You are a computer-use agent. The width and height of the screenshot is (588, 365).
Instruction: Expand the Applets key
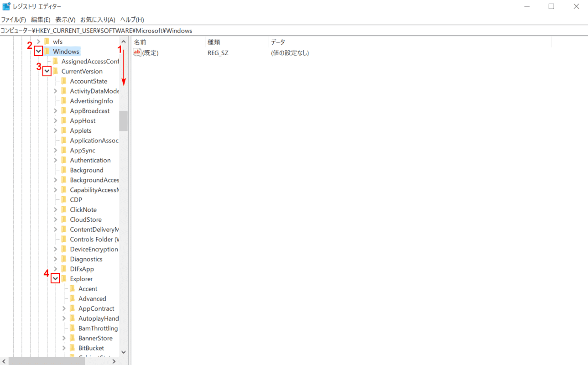click(x=56, y=130)
